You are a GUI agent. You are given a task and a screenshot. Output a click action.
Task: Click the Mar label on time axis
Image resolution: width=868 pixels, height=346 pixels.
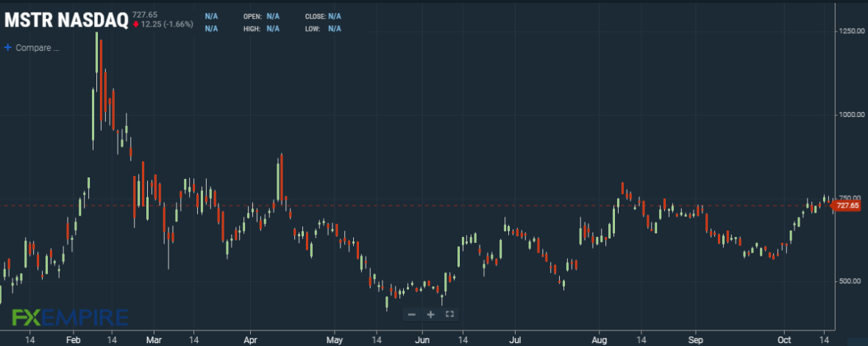tap(154, 339)
